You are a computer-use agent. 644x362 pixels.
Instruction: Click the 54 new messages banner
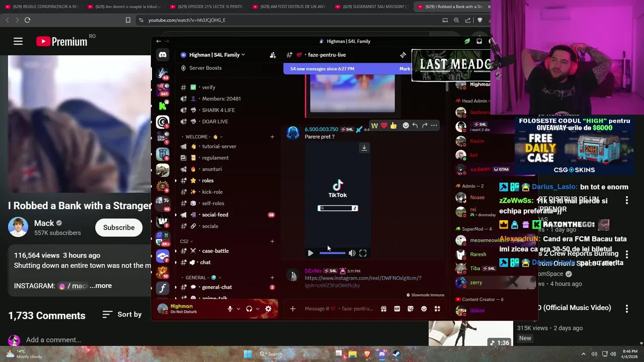coord(347,69)
